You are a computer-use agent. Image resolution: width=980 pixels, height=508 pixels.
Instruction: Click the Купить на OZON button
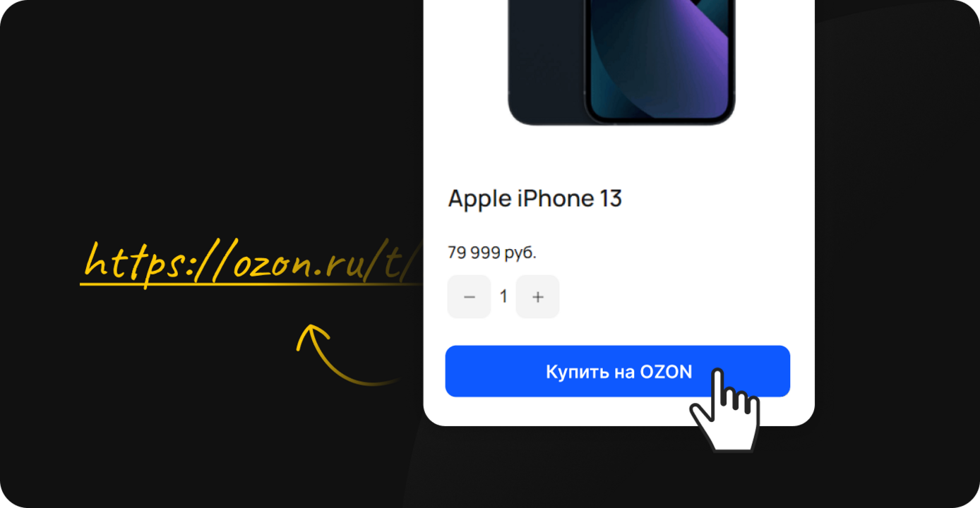pos(617,371)
